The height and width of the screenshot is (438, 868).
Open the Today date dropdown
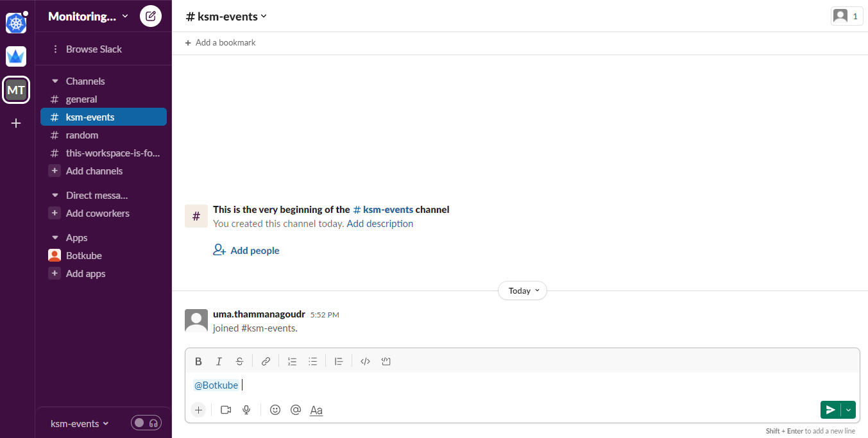click(x=522, y=291)
